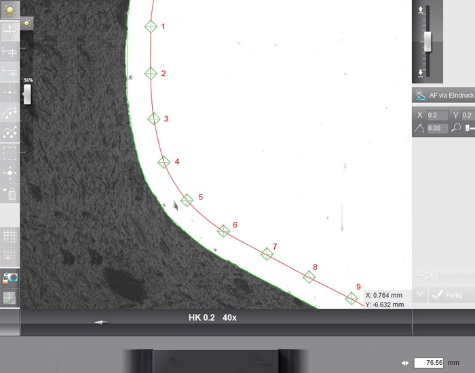
Task: Select indentation point 3
Action: [x=154, y=119]
